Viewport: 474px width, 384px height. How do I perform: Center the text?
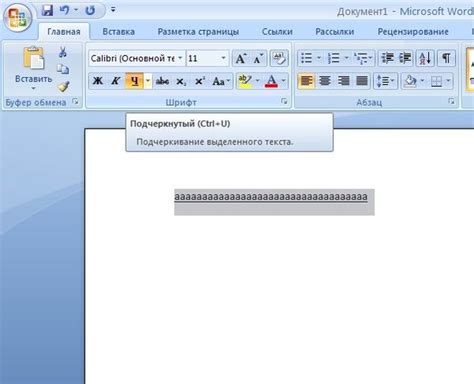(x=324, y=81)
